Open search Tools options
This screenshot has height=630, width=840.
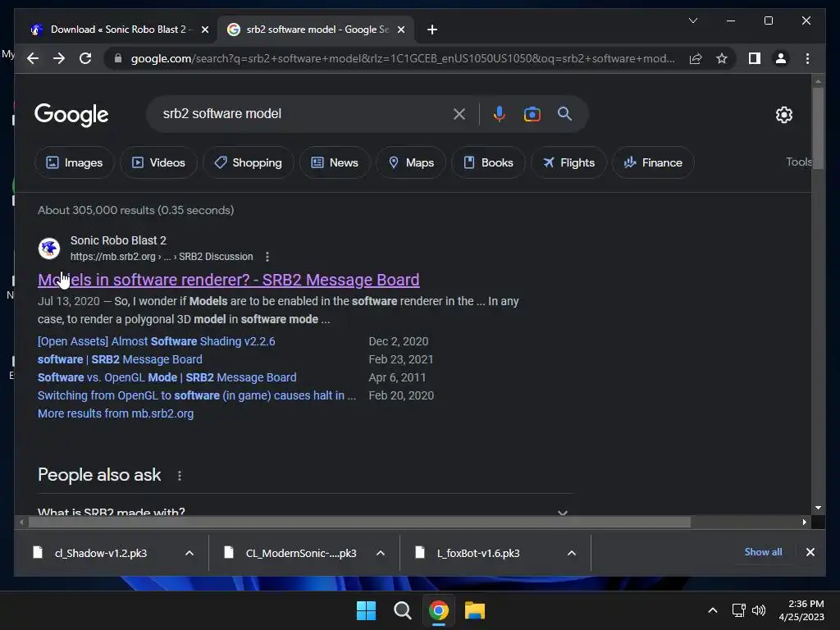798,162
